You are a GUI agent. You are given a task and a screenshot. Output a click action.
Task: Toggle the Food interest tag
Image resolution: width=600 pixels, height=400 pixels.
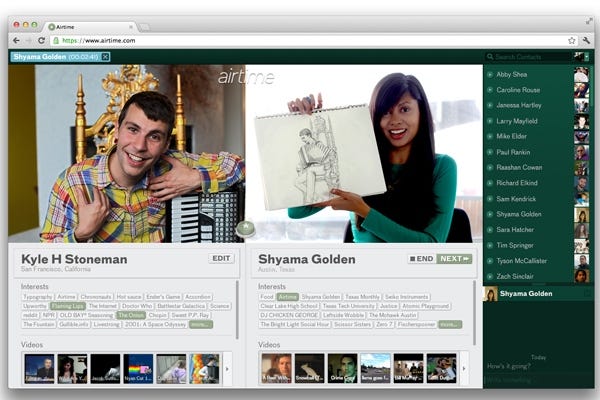(x=267, y=297)
